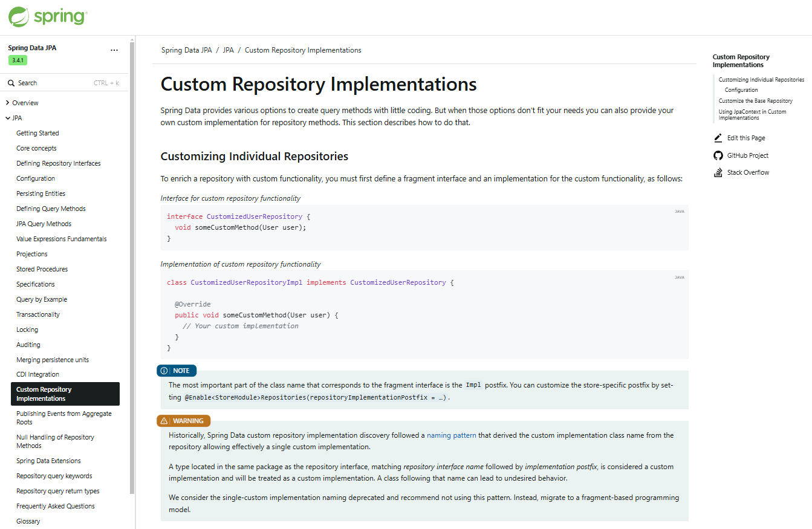Open Publishing Events from Aggregate Roots
Viewport: 812px width, 529px height.
pyautogui.click(x=64, y=418)
